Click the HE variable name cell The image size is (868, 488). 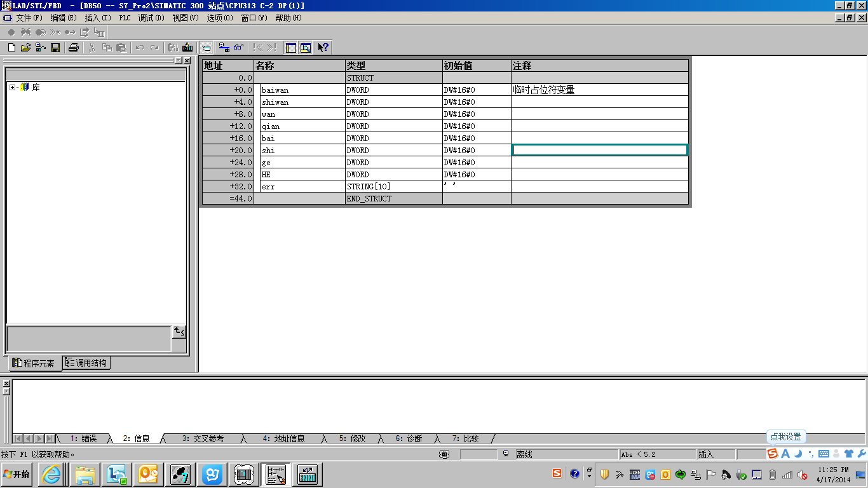302,175
